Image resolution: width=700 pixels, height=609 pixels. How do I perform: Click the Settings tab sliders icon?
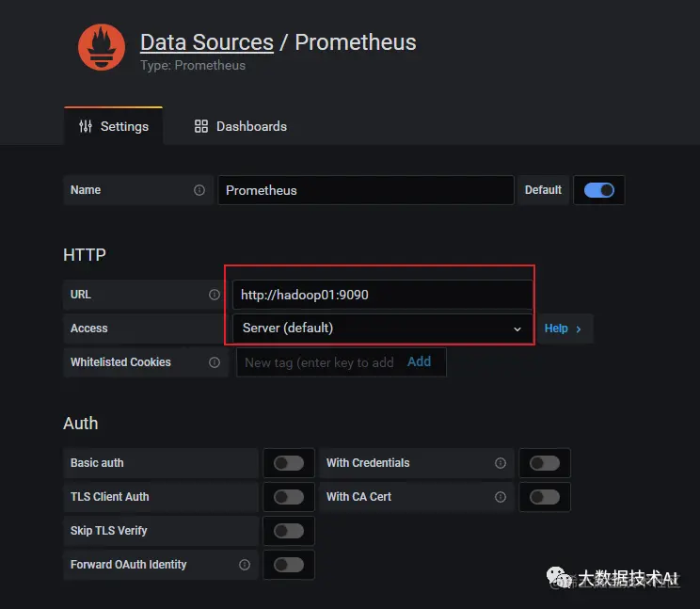coord(86,126)
